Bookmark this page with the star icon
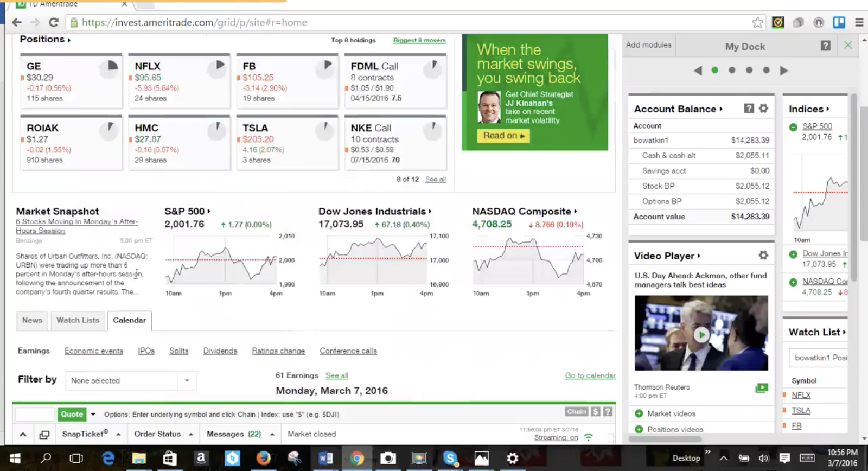Screen dimensions: 868x471 (758, 22)
